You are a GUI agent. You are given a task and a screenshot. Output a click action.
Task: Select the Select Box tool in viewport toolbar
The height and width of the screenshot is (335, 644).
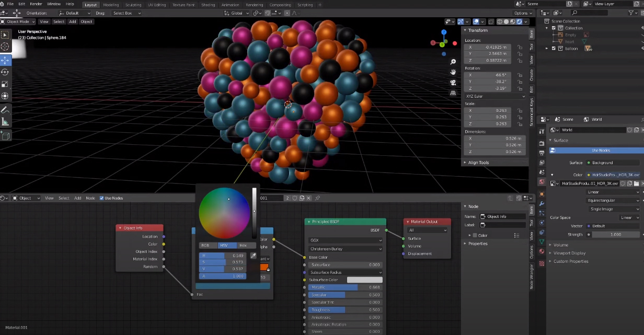(5, 35)
